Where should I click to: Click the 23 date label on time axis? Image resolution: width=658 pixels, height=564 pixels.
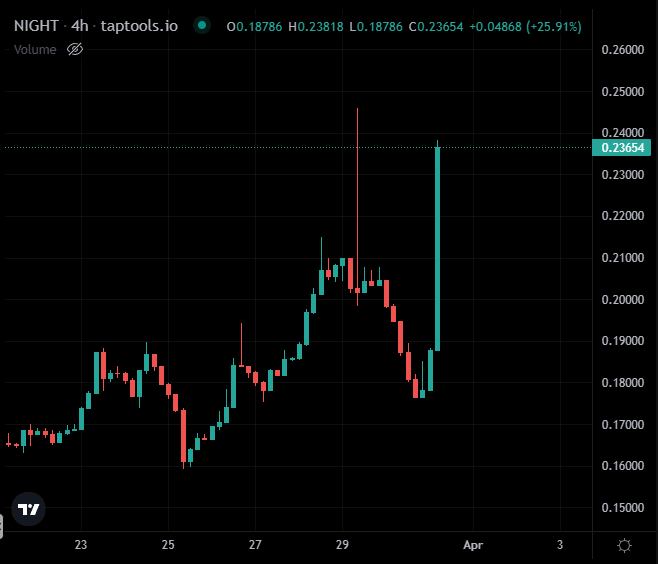pyautogui.click(x=81, y=545)
